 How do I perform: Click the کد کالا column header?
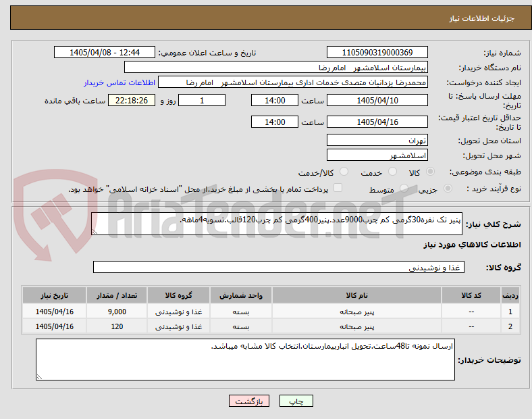471,295
